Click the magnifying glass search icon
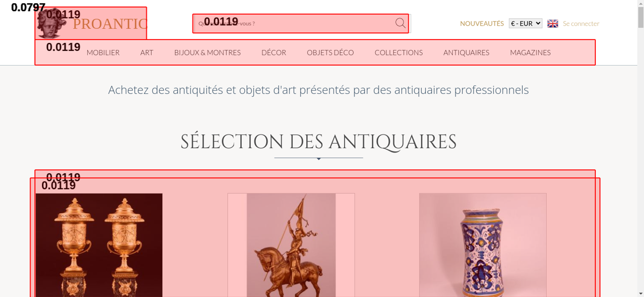Image resolution: width=644 pixels, height=297 pixels. pos(400,23)
